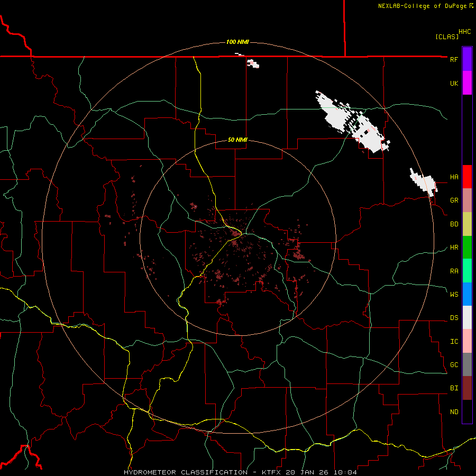Click the 'BD' legend label
This screenshot has height=476, width=476.
(x=454, y=224)
